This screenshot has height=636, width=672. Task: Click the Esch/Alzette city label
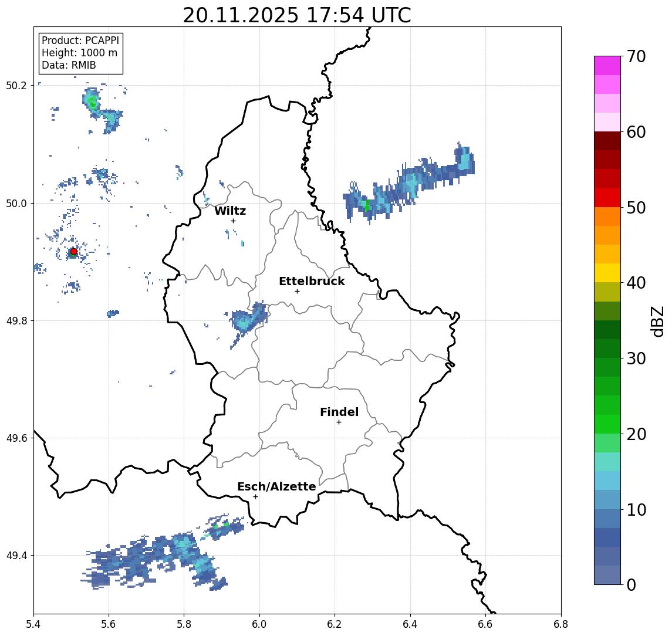276,486
